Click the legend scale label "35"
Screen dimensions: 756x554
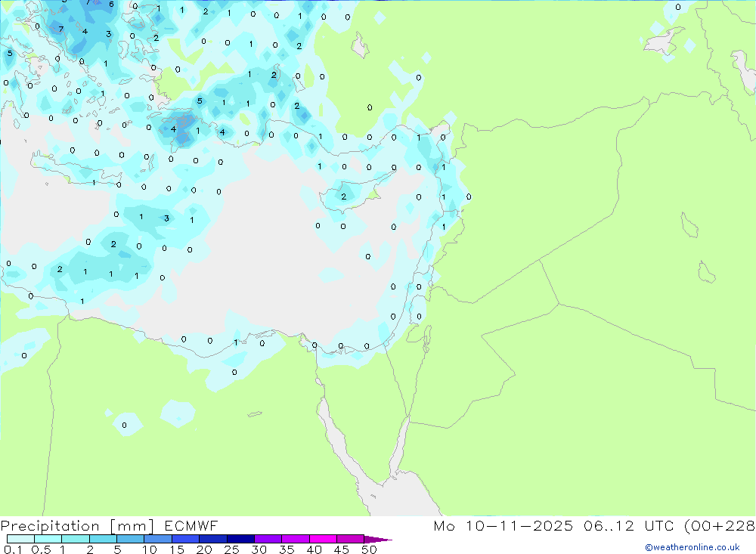[287, 549]
